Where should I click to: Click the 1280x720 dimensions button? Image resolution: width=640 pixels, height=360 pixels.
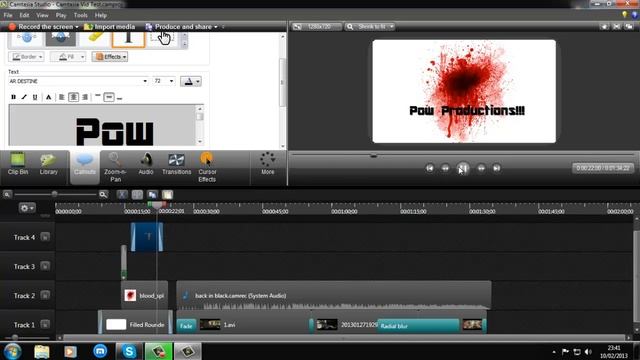(316, 27)
